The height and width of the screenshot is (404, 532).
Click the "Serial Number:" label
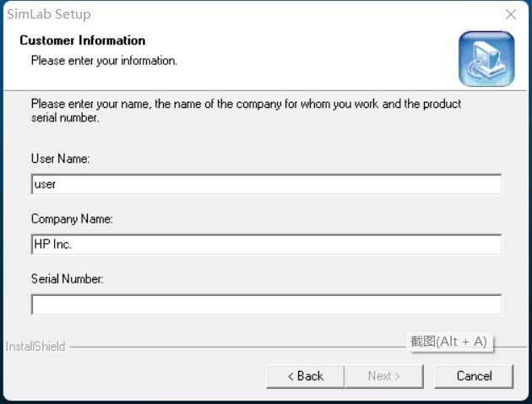(x=67, y=278)
